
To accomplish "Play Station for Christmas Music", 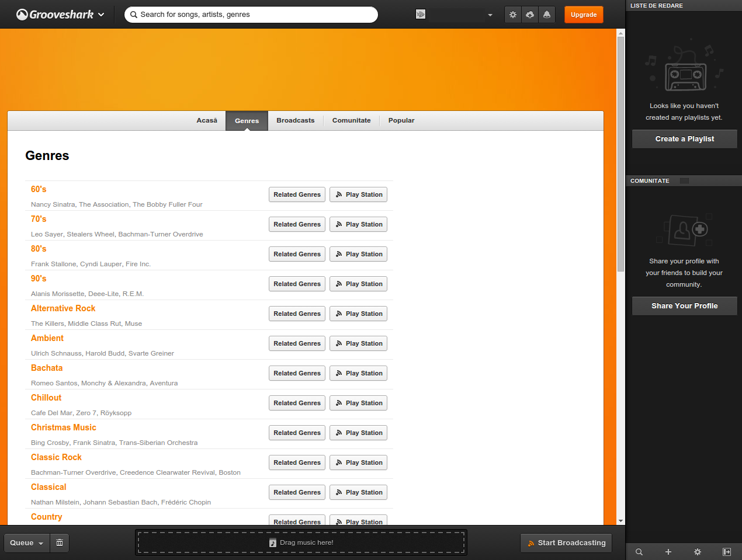I will tap(359, 433).
